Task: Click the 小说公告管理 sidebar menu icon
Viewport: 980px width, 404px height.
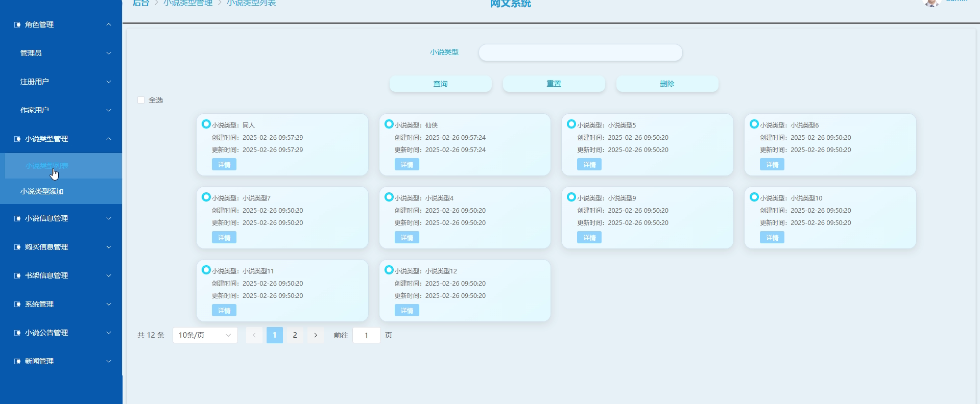Action: (17, 333)
